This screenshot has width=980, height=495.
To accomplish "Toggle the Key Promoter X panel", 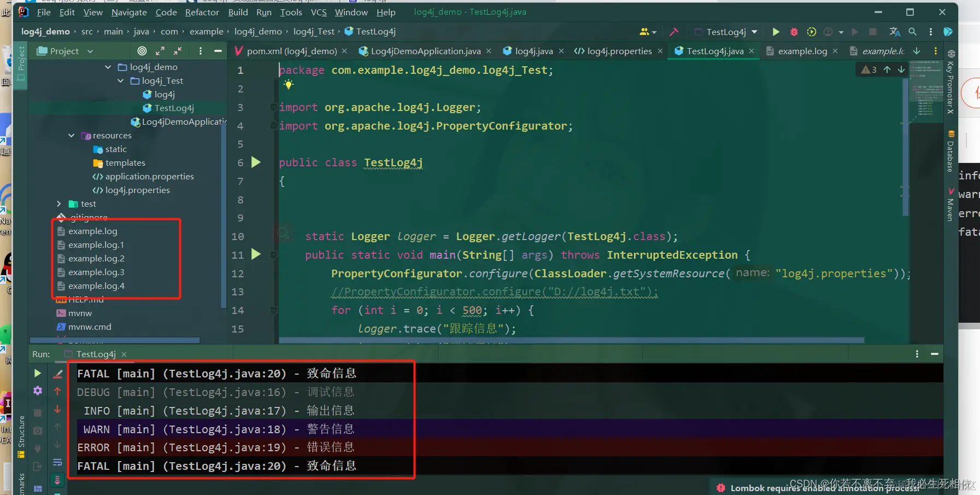I will (951, 82).
